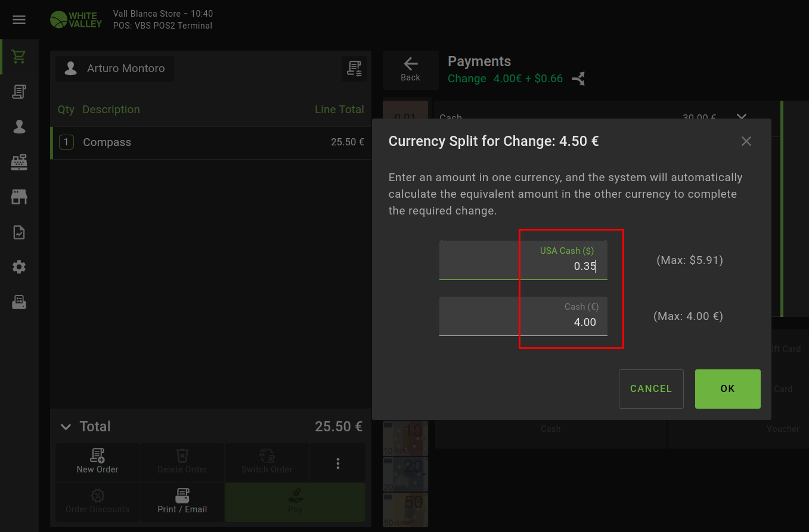Open order options icon beside customer name
This screenshot has width=809, height=532.
click(354, 69)
